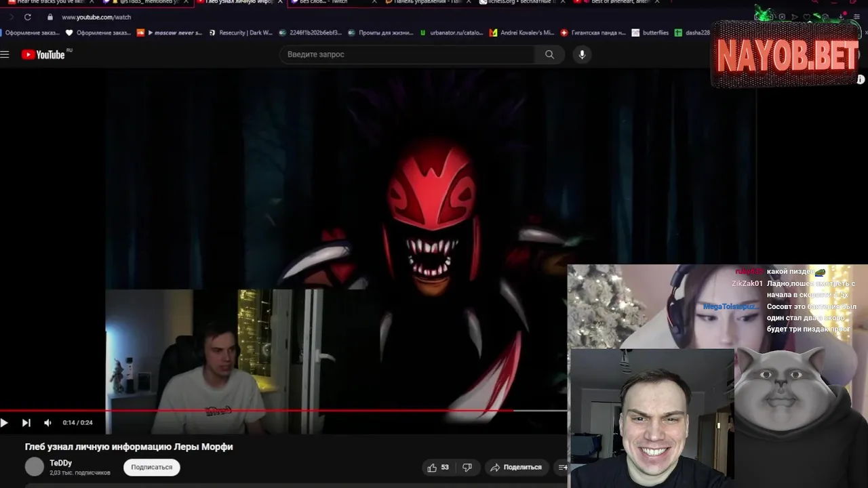Open the 'urbanator.ru/catalo...' bookmark
This screenshot has width=868, height=488.
[452, 33]
